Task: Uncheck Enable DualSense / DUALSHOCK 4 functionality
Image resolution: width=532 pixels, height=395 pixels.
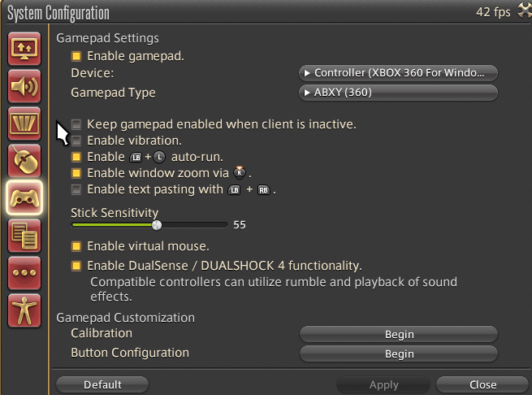Action: [x=76, y=266]
